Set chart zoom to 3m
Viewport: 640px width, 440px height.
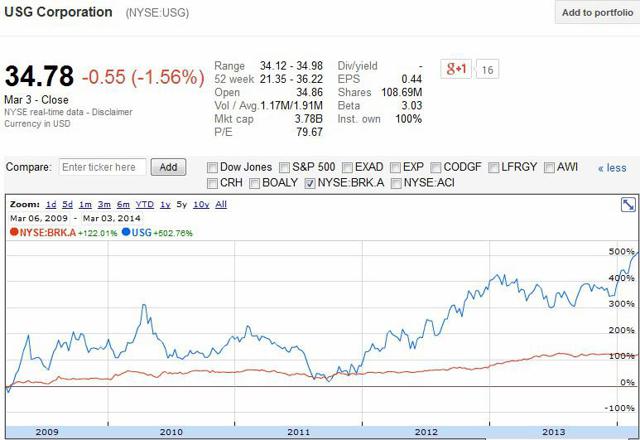[x=104, y=204]
